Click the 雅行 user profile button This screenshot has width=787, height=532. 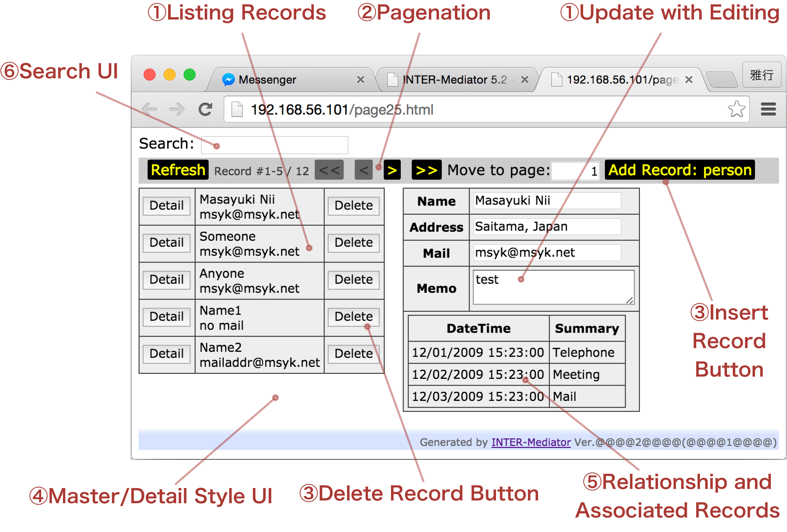(762, 75)
